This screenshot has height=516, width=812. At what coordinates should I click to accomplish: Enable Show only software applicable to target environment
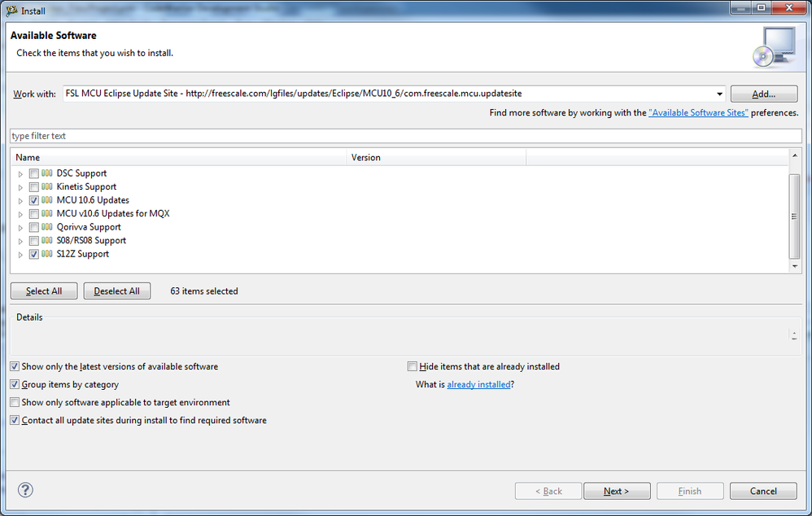(x=15, y=403)
